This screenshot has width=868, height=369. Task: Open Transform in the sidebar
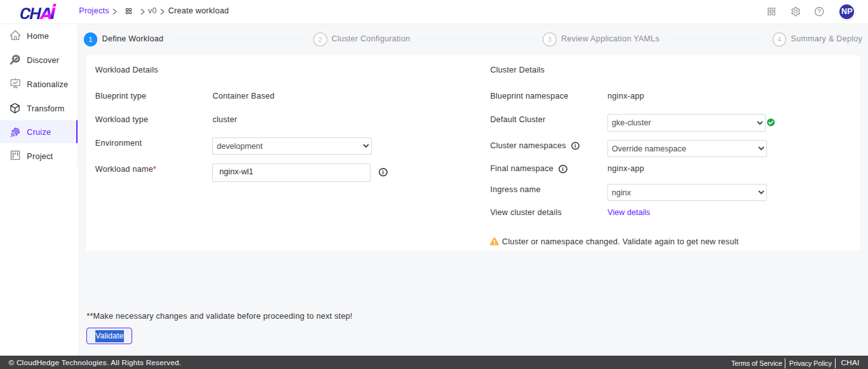[x=45, y=109]
